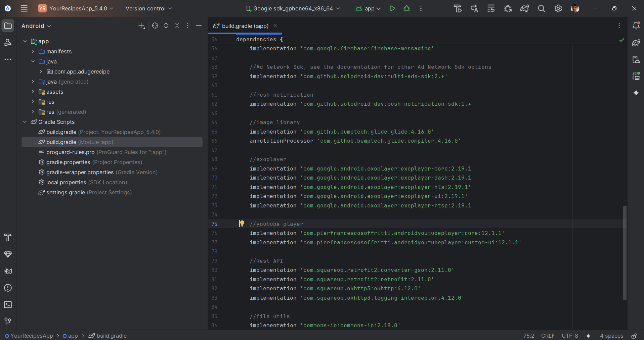The width and height of the screenshot is (644, 340).
Task: Open the YourRecipesApp_5.4.0 project dropdown
Action: click(x=76, y=8)
